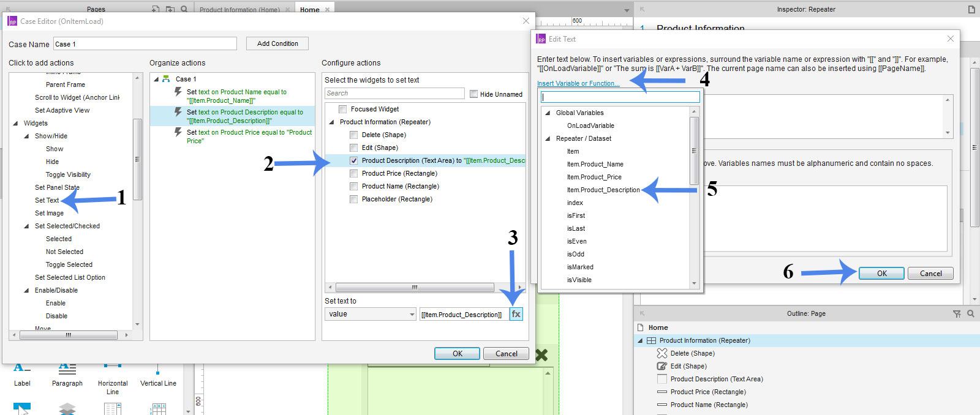Click the Outline panel filter icon
Screen dimensions: 980x415
(x=957, y=313)
